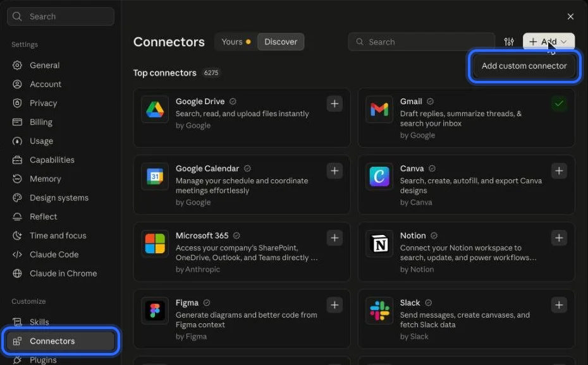The width and height of the screenshot is (588, 365).
Task: Click the 'by Notion' text
Action: (x=417, y=269)
